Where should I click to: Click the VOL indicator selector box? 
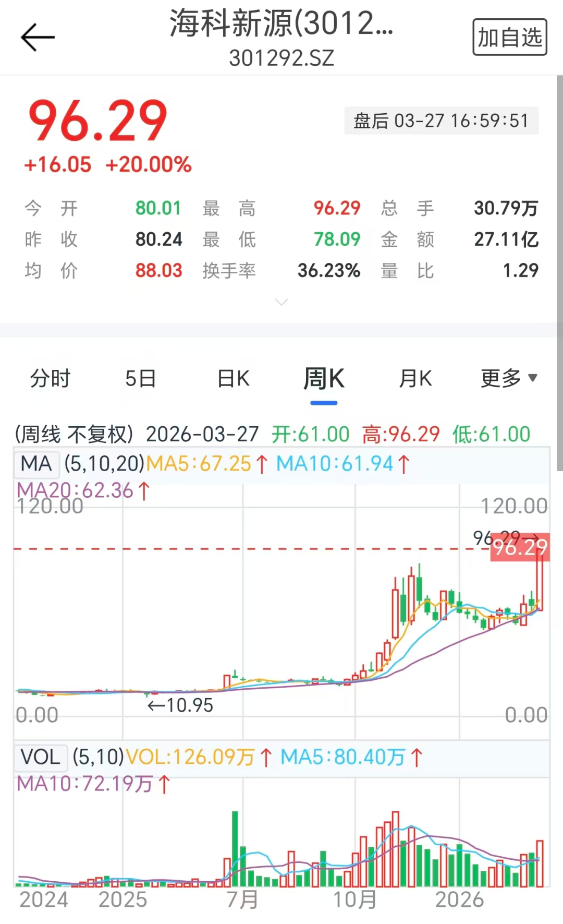click(40, 757)
